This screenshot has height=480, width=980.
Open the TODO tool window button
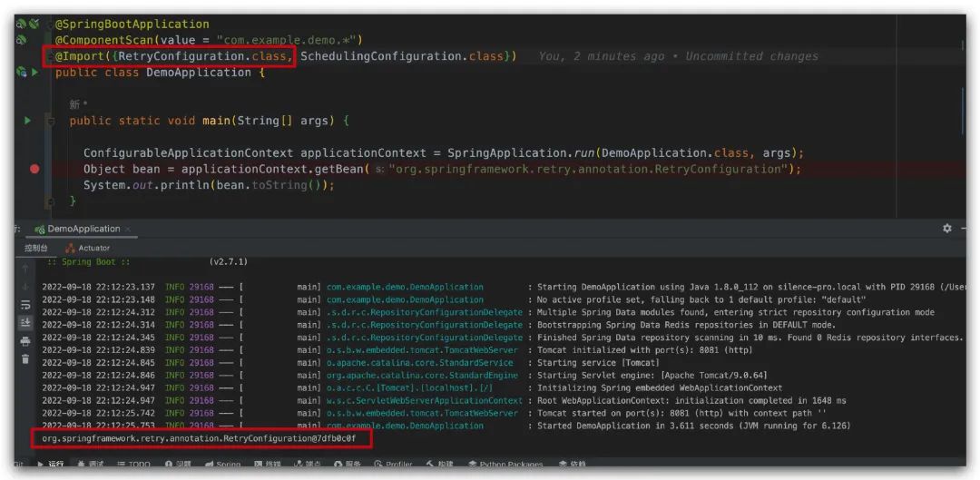tap(133, 465)
